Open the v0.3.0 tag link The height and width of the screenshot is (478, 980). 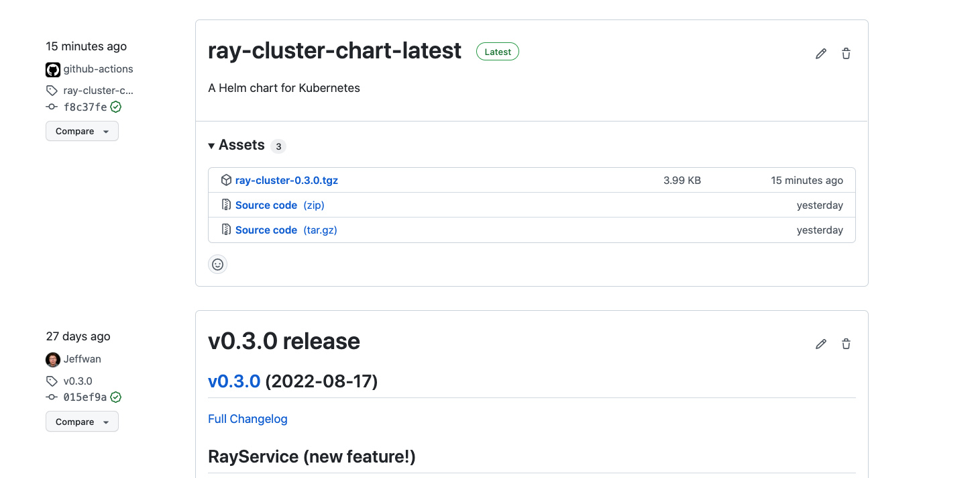click(234, 381)
